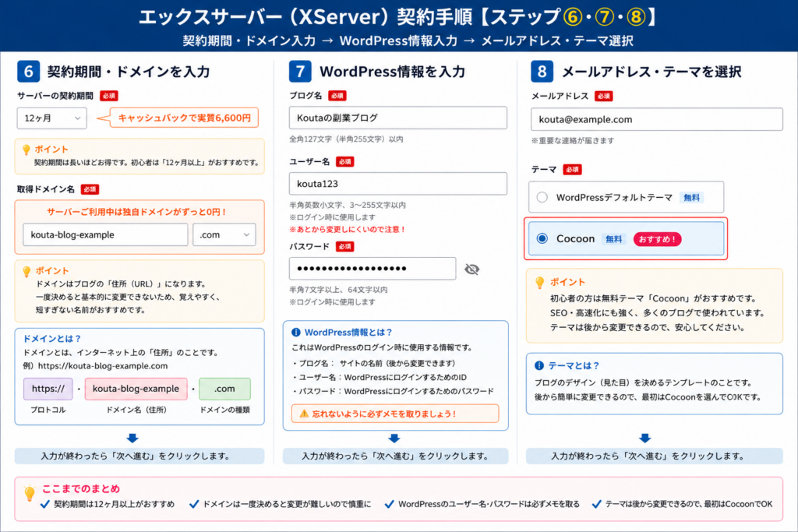Click the 例) https://kouta-blog-example.com example text

[x=95, y=365]
